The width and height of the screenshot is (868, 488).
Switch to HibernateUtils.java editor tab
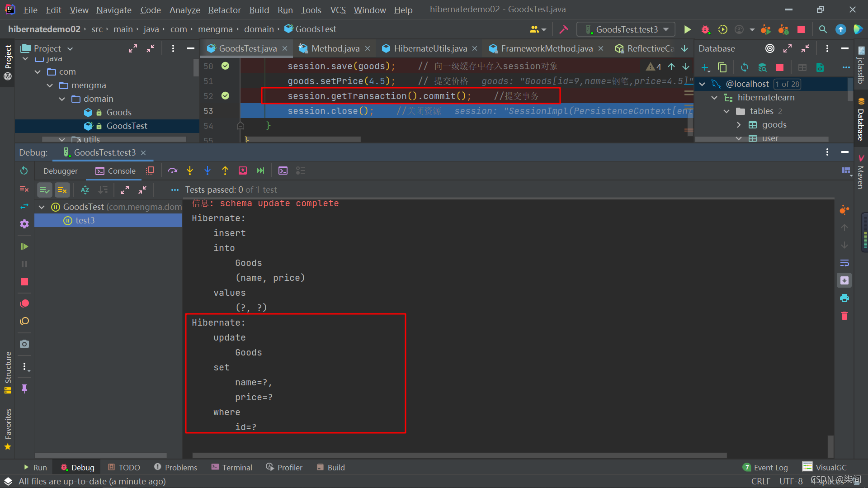pos(430,48)
